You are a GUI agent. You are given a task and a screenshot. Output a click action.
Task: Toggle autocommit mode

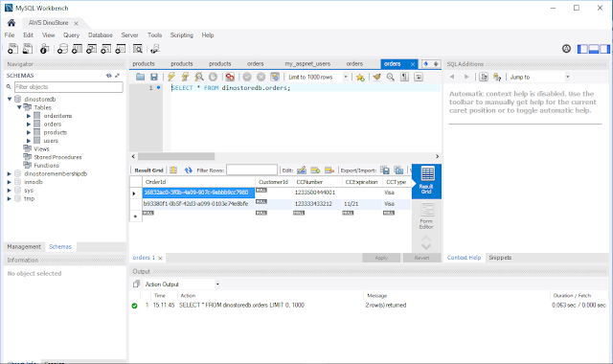pos(275,77)
